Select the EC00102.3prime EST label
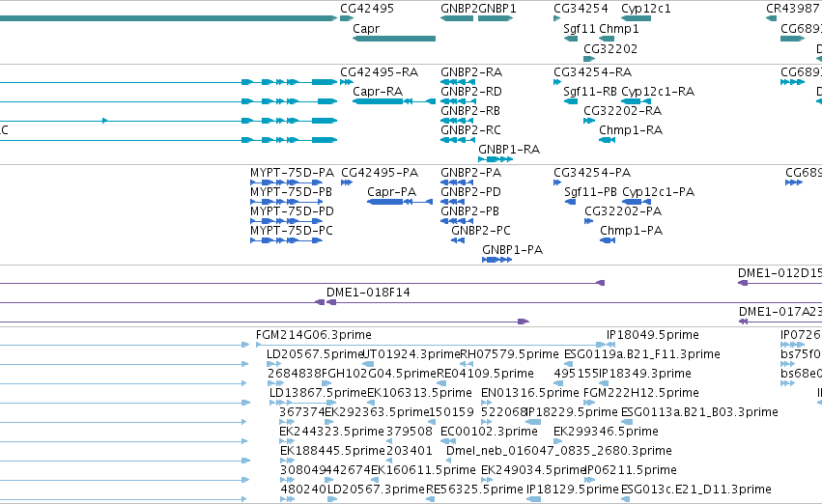This screenshot has height=504, width=822. click(x=489, y=433)
